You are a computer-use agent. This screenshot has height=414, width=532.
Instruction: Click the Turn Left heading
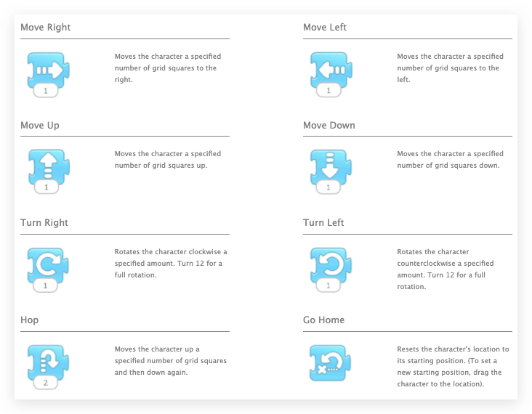pyautogui.click(x=323, y=223)
